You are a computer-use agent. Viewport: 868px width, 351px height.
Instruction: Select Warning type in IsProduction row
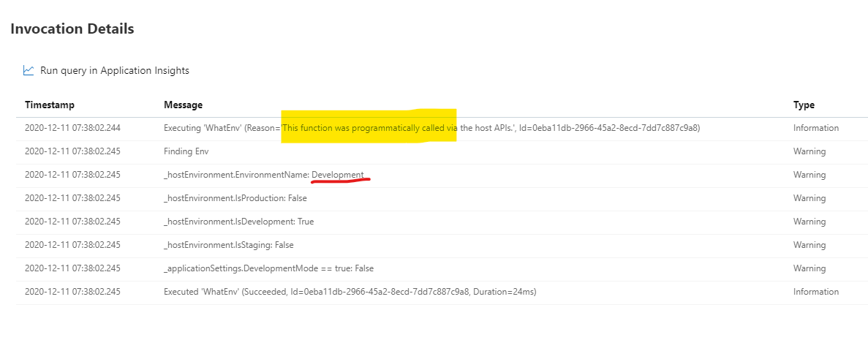point(809,197)
